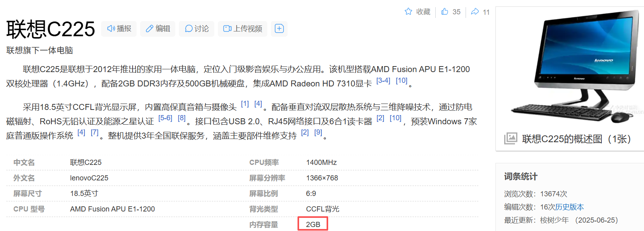Click the 浏览次数 13674次 text

tap(536, 194)
